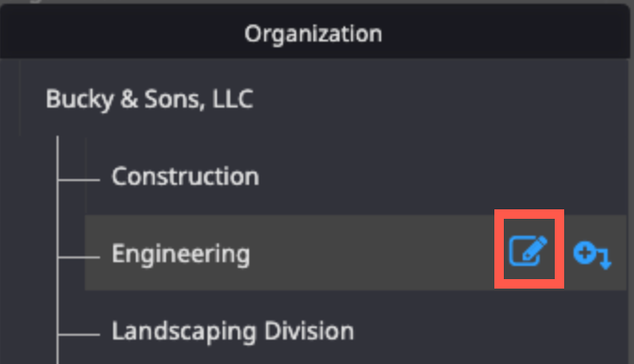The width and height of the screenshot is (634, 364).
Task: Click the square outline of the edit icon
Action: pyautogui.click(x=524, y=253)
